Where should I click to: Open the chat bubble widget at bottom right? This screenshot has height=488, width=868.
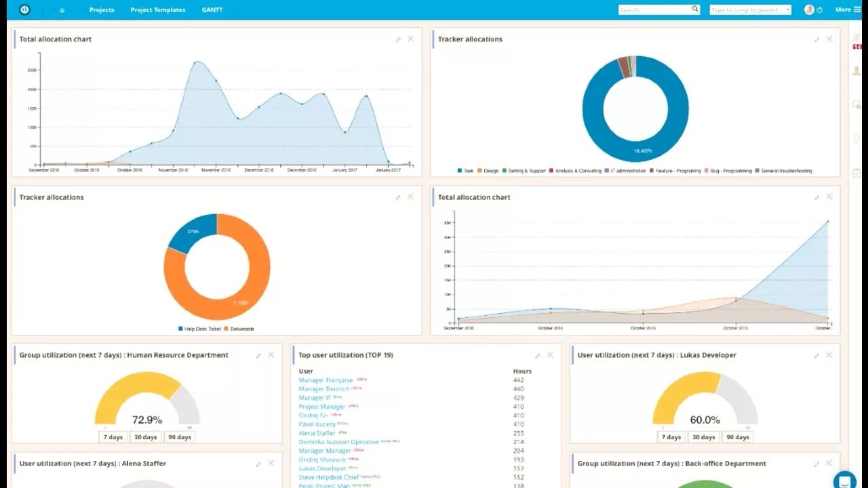point(845,481)
